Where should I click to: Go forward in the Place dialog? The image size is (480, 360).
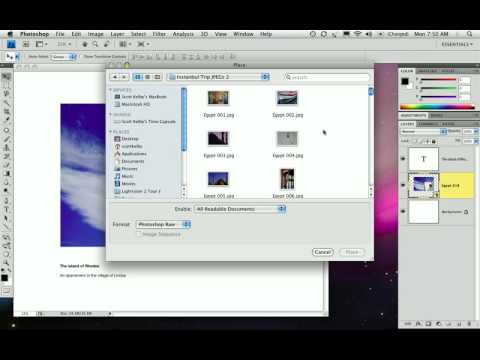[124, 77]
